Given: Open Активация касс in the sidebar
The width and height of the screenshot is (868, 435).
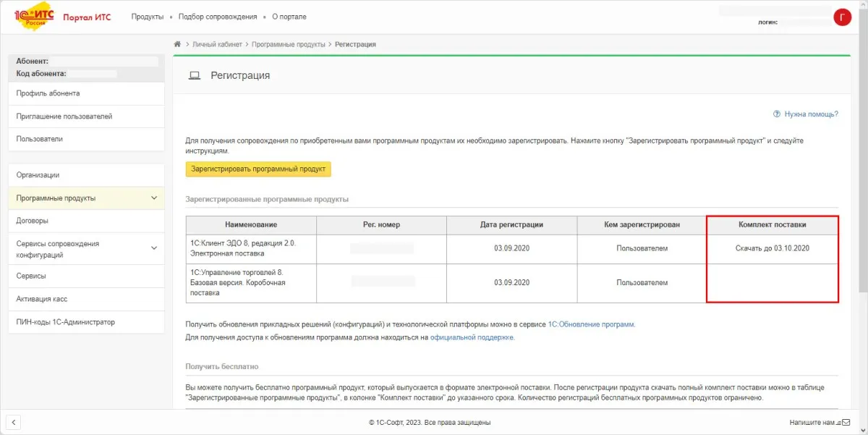Looking at the screenshot, I should coord(86,299).
